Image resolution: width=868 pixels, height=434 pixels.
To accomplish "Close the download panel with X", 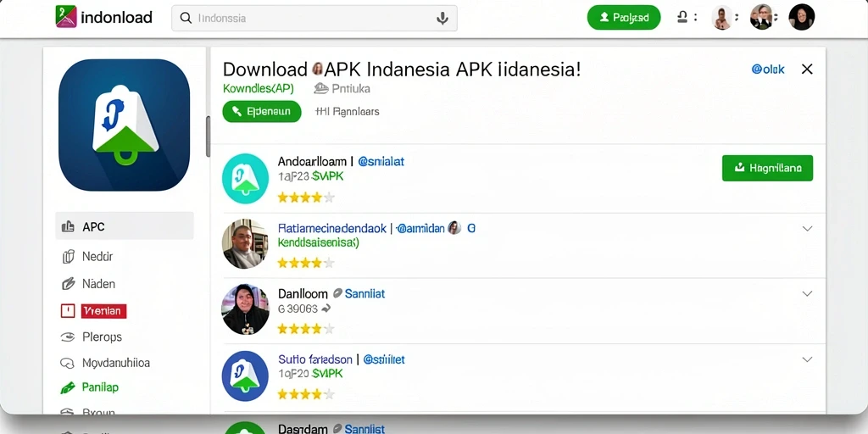I will point(807,70).
